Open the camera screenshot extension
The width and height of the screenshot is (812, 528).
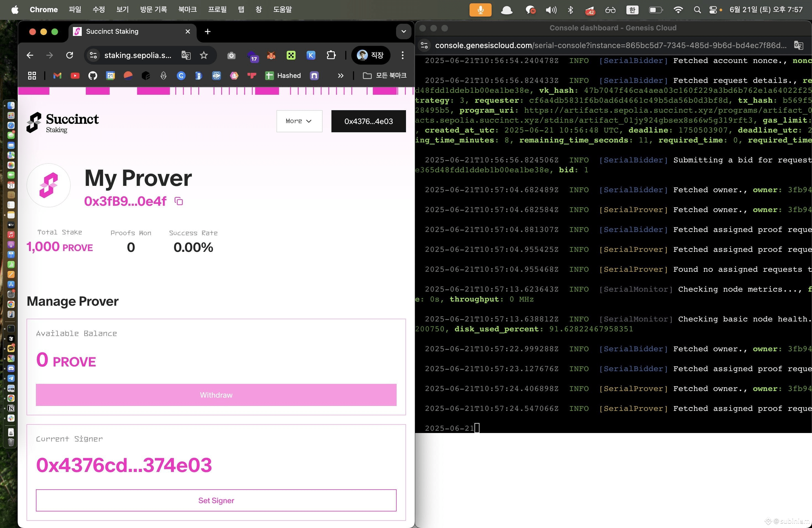click(x=231, y=55)
